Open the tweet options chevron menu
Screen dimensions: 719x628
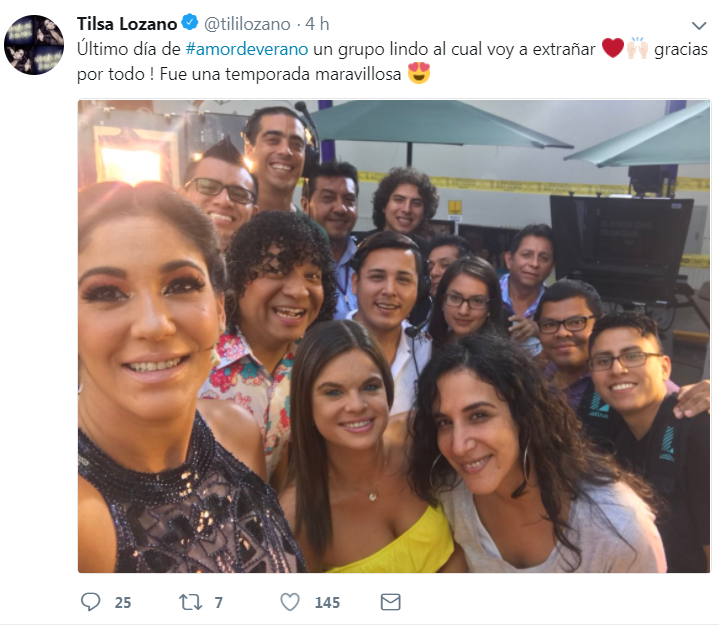click(x=699, y=26)
